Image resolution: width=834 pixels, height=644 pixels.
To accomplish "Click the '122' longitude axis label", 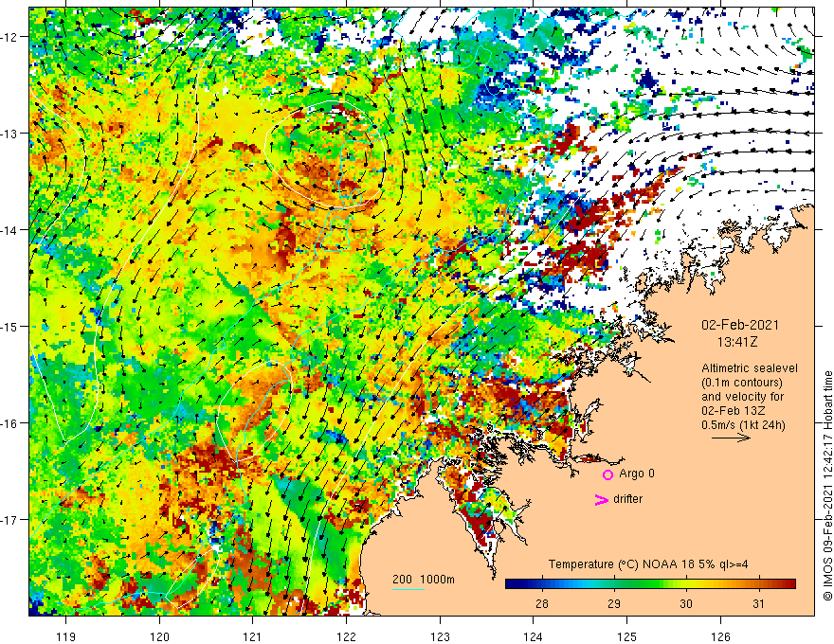I will [346, 636].
